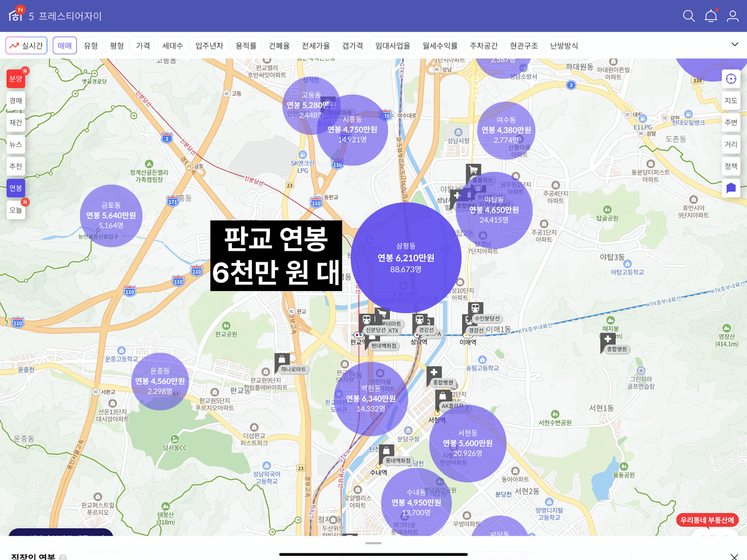Select the 임대사업율 filter

(x=393, y=45)
